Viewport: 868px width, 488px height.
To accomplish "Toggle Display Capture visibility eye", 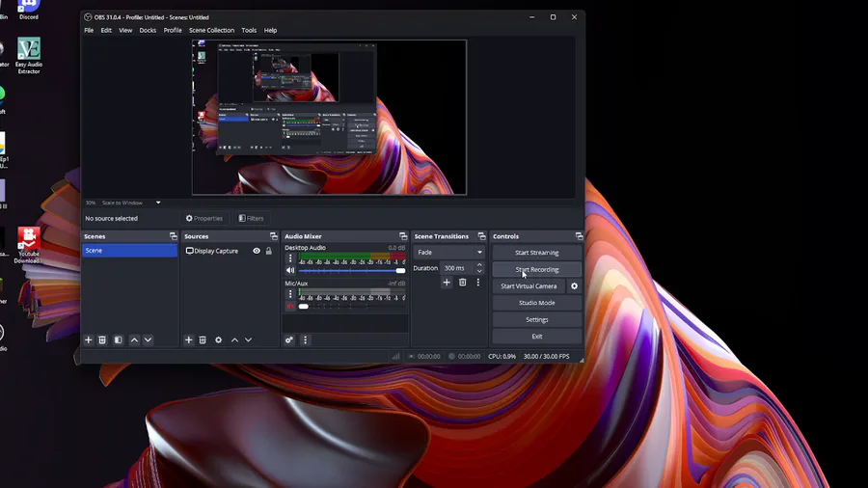I will pyautogui.click(x=257, y=251).
